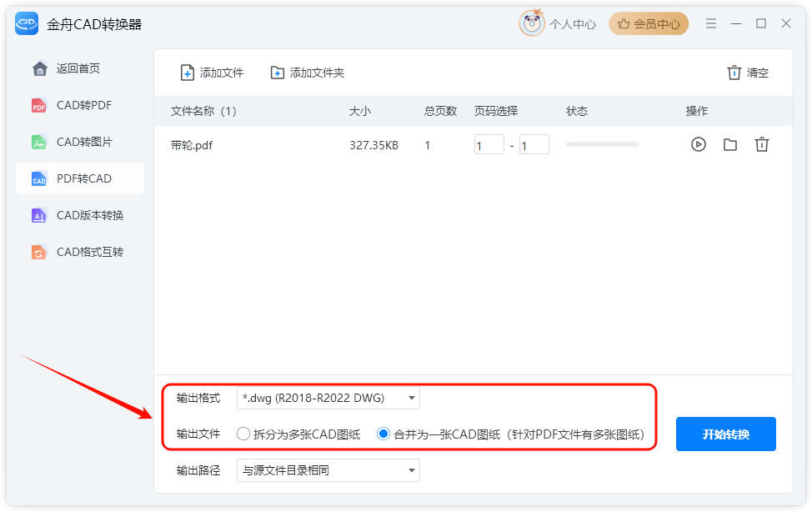Start converting 带轮.pdf with play icon
Viewport: 812px width, 512px height.
tap(699, 144)
